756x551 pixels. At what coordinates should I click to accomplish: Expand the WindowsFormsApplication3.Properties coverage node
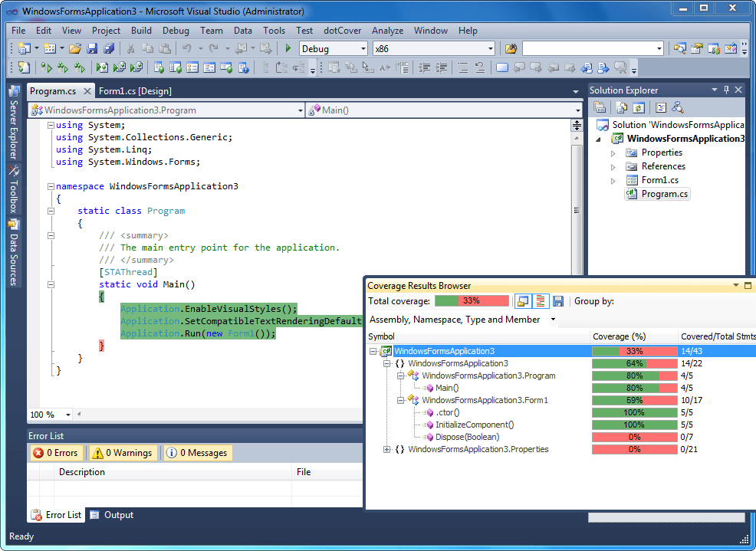tap(387, 449)
